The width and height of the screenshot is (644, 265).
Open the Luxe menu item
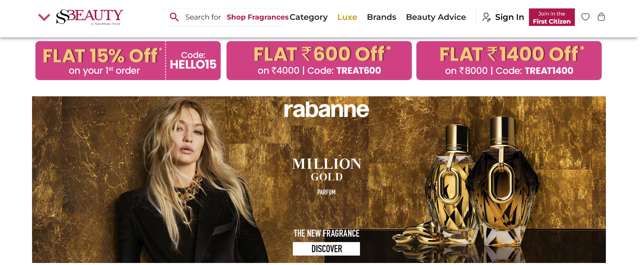tap(347, 17)
